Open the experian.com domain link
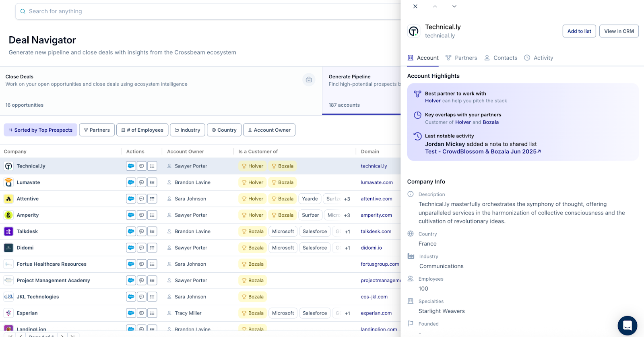644x337 pixels. 376,313
